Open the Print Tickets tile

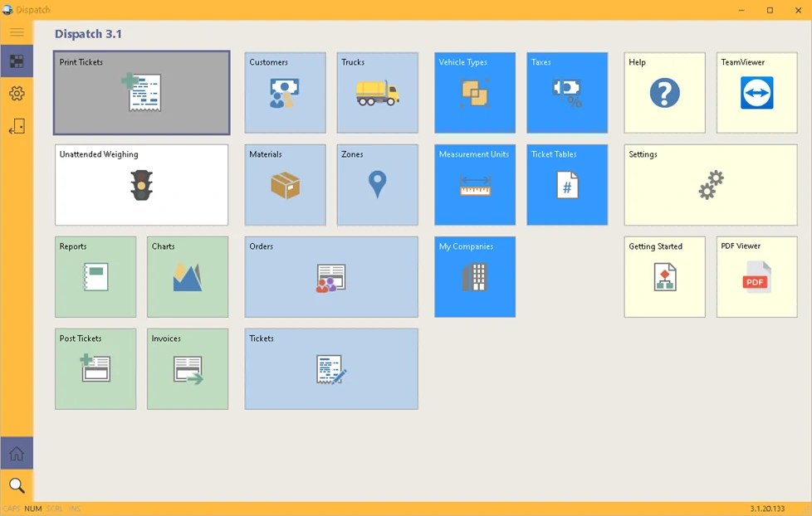[x=141, y=92]
